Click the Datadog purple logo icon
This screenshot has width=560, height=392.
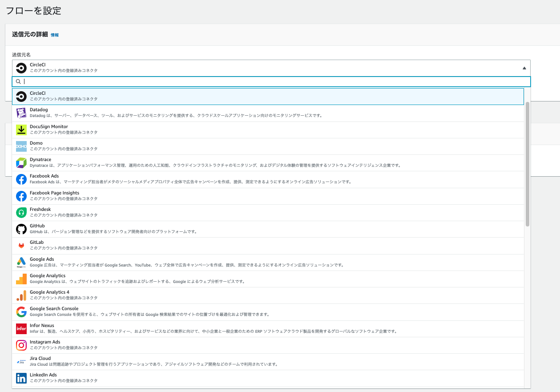(x=21, y=112)
